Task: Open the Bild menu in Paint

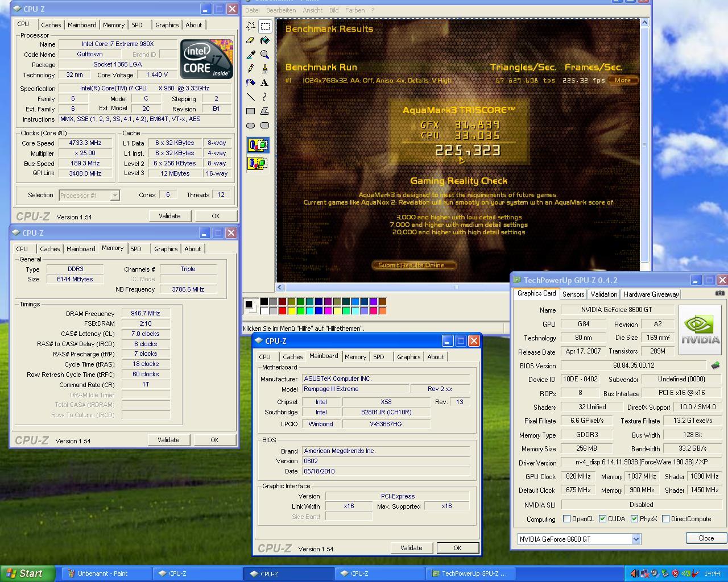Action: (334, 10)
